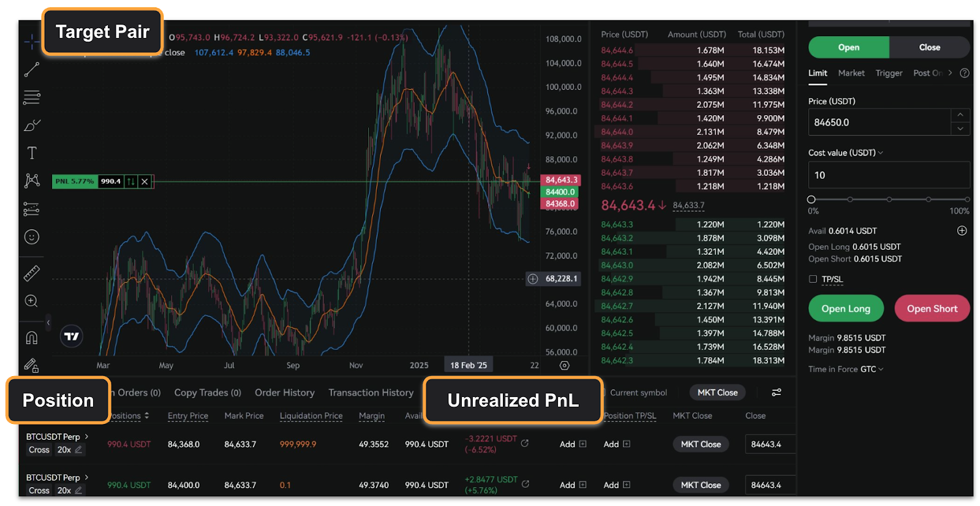Select the Text annotation tool
The height and width of the screenshot is (506, 980).
pyautogui.click(x=32, y=153)
